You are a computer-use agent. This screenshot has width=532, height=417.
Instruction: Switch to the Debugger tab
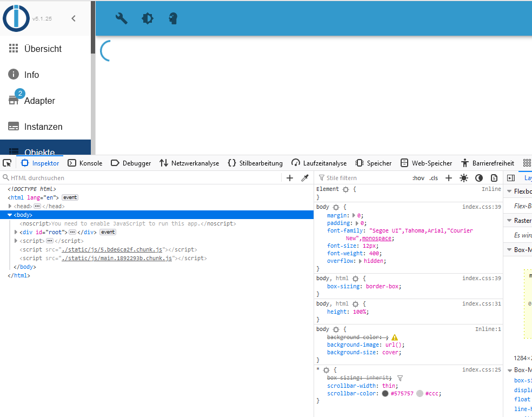[131, 163]
